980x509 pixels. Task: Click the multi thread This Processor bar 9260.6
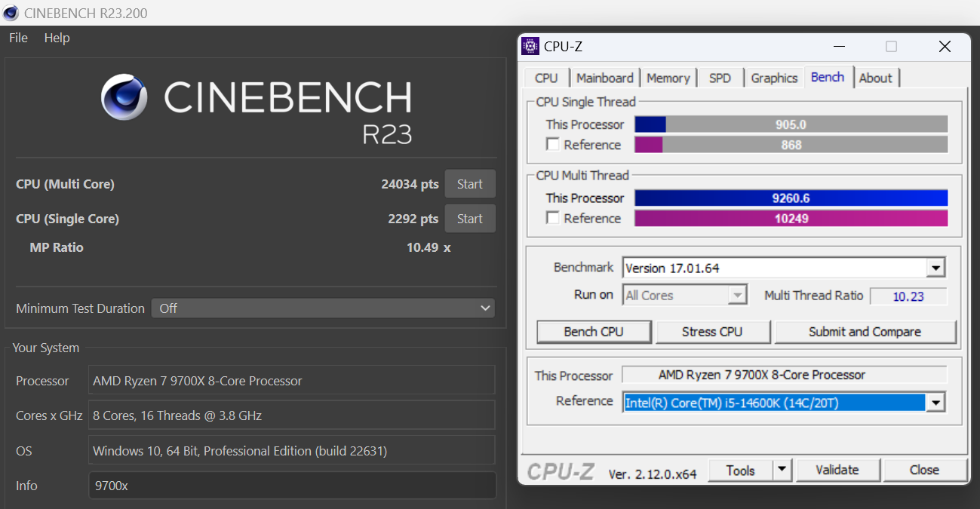[791, 198]
